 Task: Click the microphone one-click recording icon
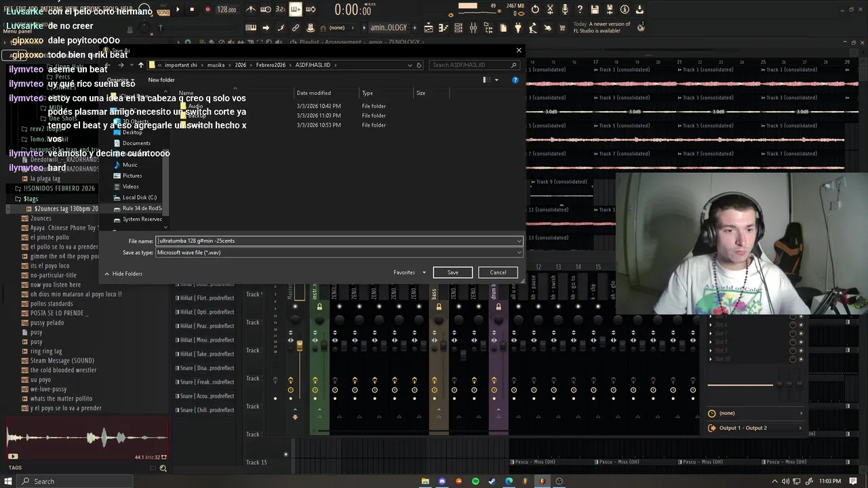tap(565, 9)
